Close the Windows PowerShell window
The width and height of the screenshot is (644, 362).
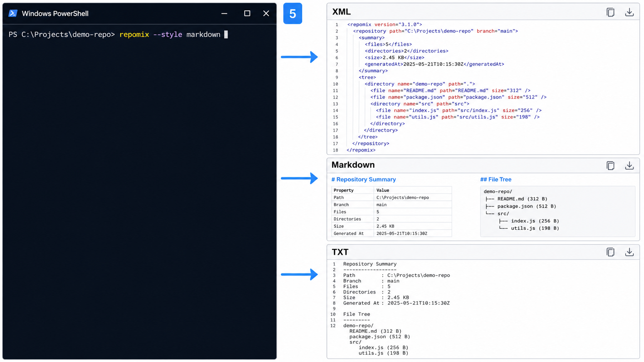[266, 13]
